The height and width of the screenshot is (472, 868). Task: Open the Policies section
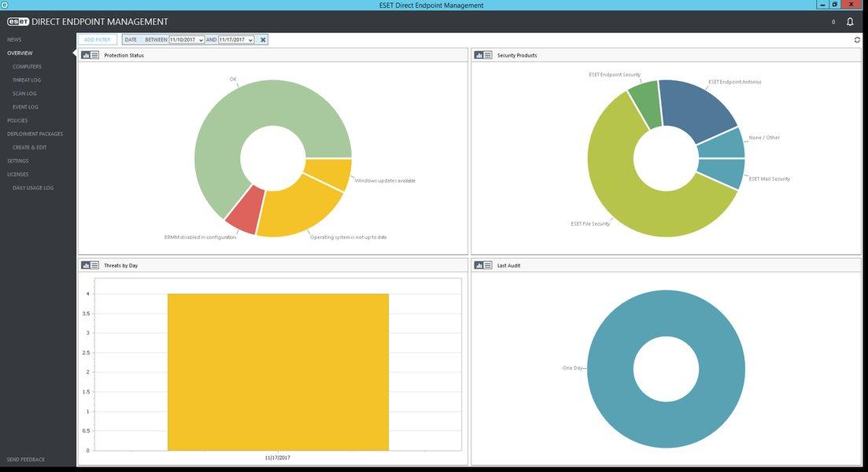click(x=17, y=120)
